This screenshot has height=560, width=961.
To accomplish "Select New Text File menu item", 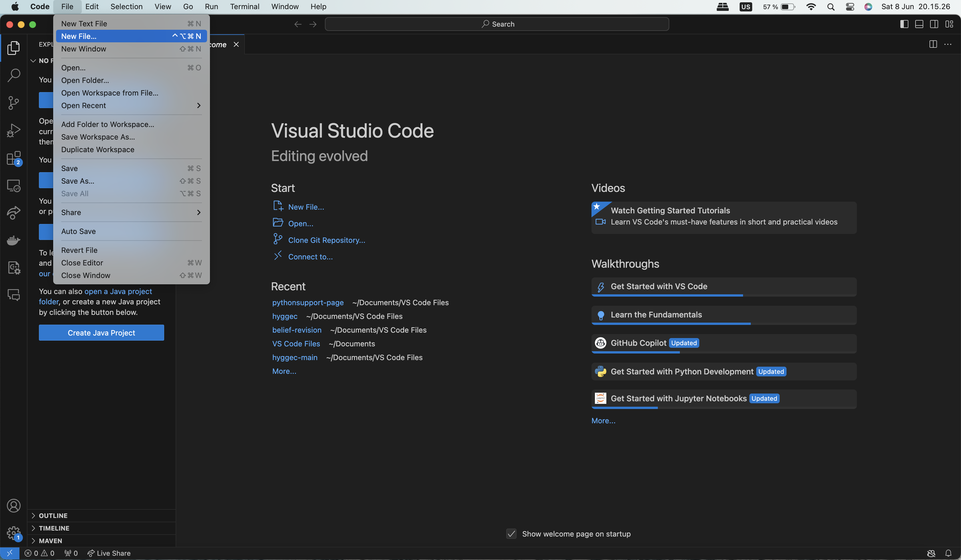I will point(131,23).
